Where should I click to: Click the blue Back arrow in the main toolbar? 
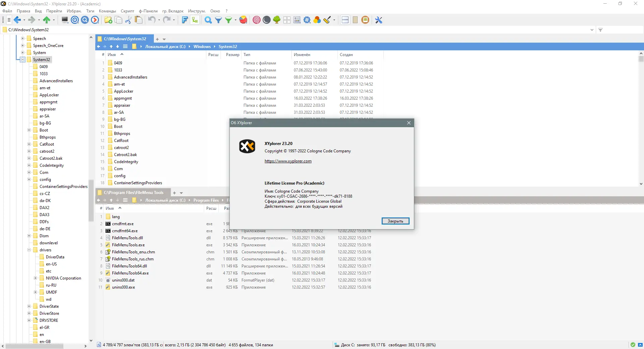17,20
